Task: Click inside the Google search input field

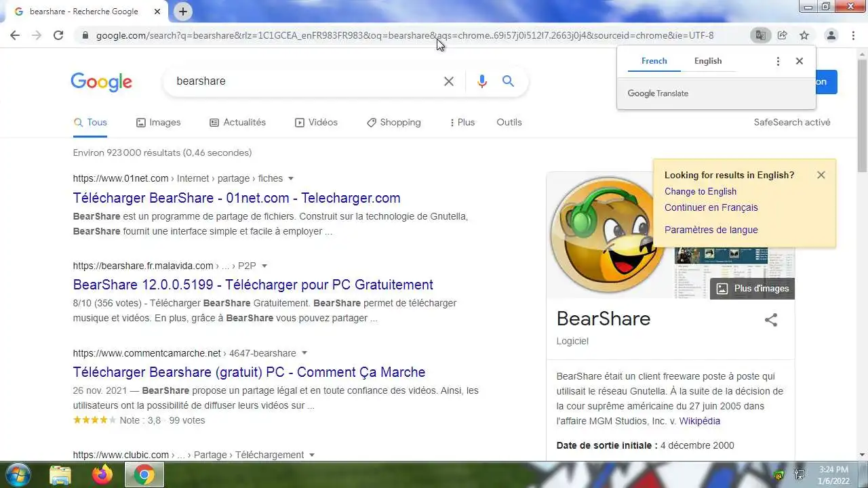Action: pyautogui.click(x=305, y=81)
